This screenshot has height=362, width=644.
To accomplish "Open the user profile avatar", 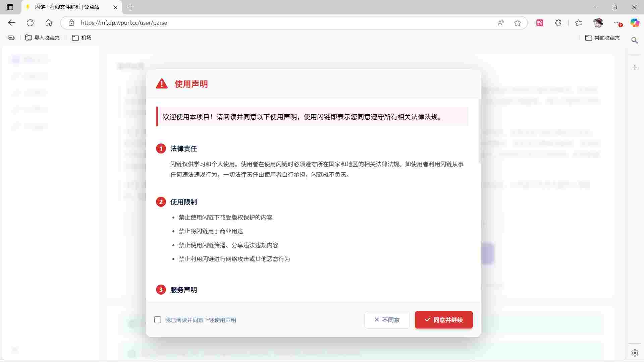I will click(x=598, y=23).
